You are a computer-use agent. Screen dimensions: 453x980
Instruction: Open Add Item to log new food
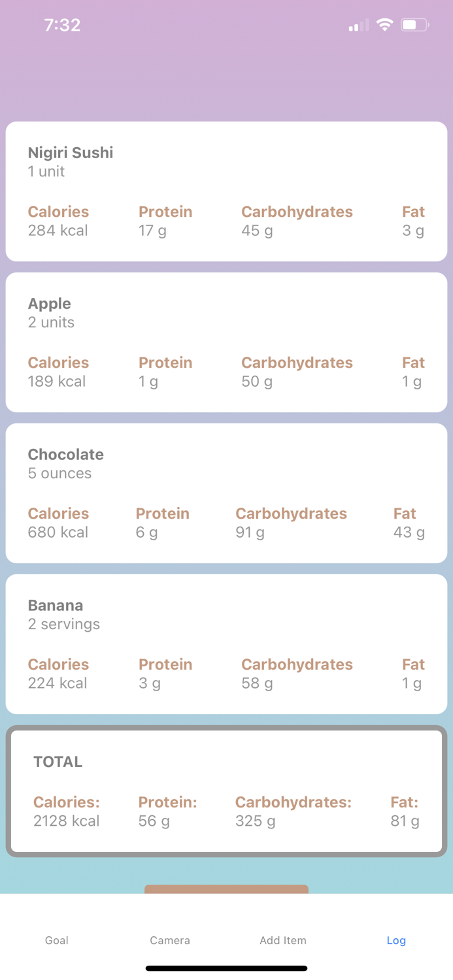282,941
